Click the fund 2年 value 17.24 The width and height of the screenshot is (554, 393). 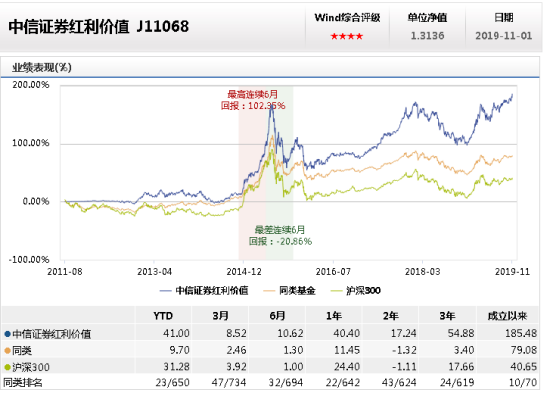click(x=403, y=333)
